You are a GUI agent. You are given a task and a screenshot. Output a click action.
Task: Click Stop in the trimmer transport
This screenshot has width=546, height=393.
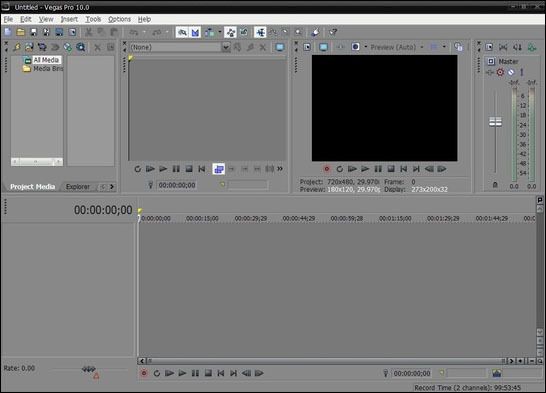[189, 169]
